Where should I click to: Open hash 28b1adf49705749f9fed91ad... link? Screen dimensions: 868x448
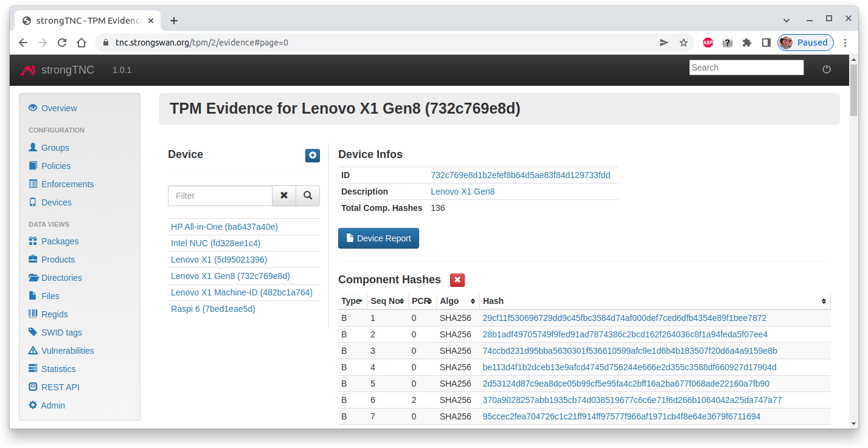pyautogui.click(x=625, y=334)
